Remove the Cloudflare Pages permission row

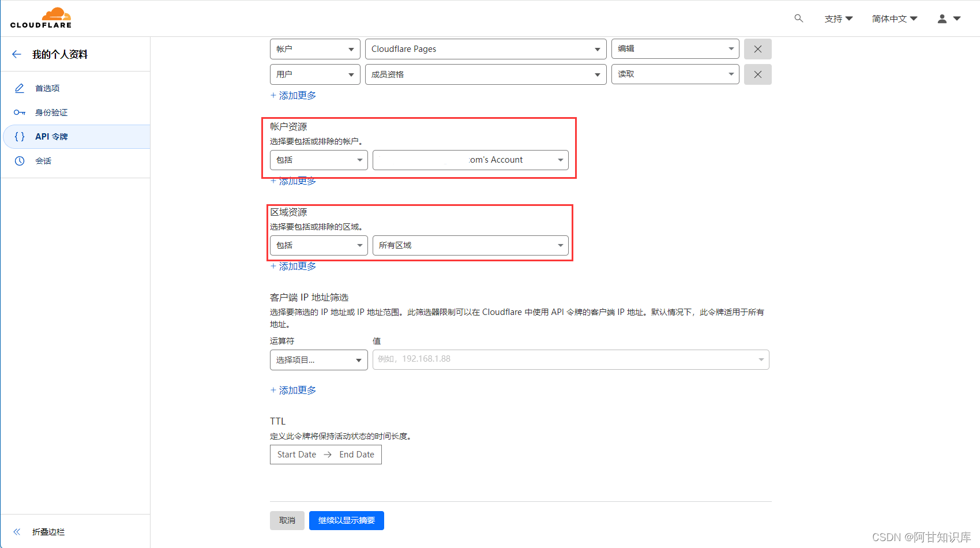pyautogui.click(x=758, y=49)
